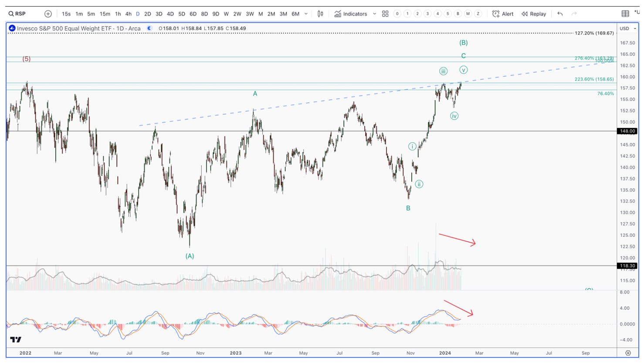Switch to the 4D interval
Viewport: 644px width, 363px height.
[170, 14]
